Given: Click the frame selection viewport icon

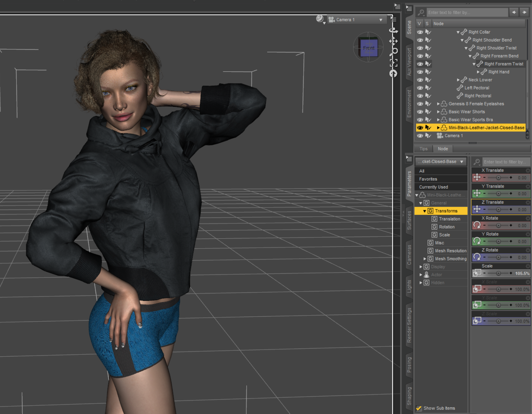Looking at the screenshot, I should coord(393,63).
